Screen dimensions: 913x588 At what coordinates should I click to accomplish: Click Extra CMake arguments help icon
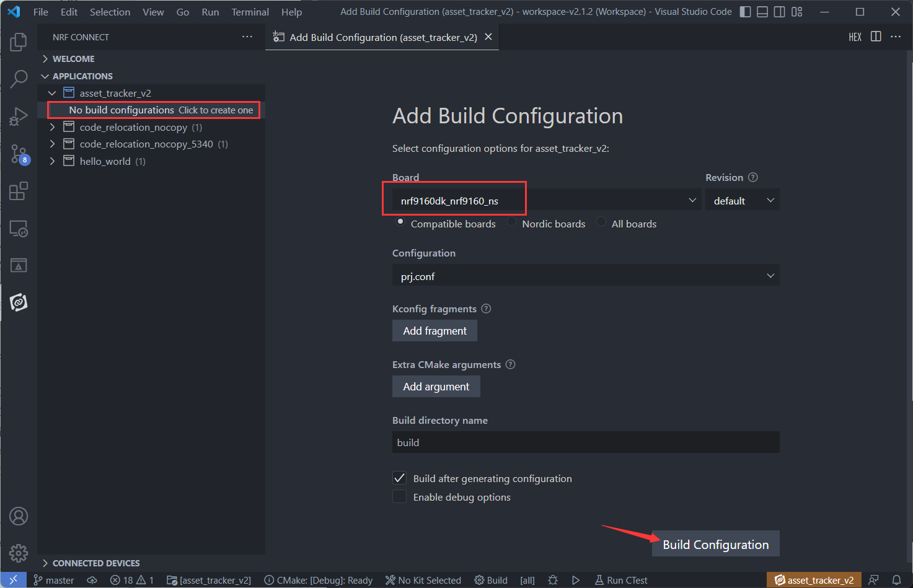coord(510,364)
